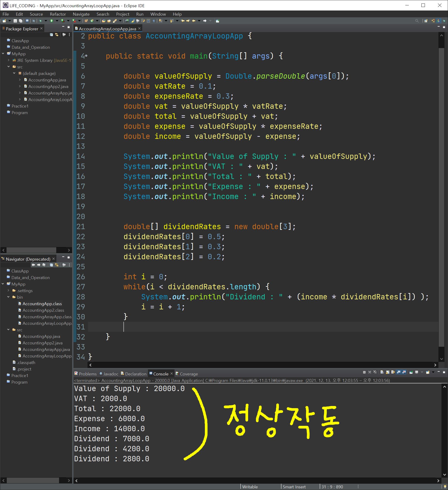448x490 pixels.
Task: Open the Refactor menu
Action: pyautogui.click(x=58, y=14)
